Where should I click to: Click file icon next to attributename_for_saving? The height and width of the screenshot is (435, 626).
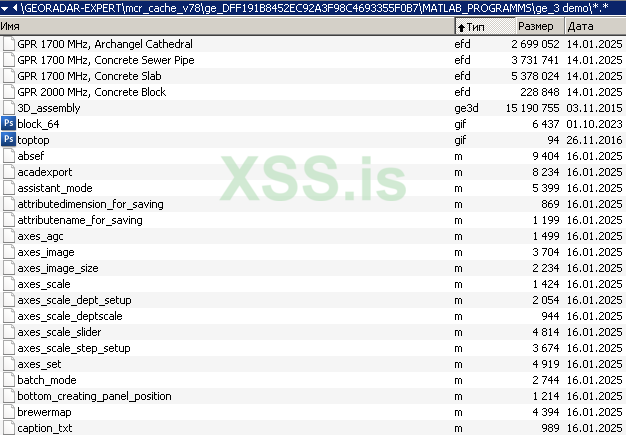point(8,220)
